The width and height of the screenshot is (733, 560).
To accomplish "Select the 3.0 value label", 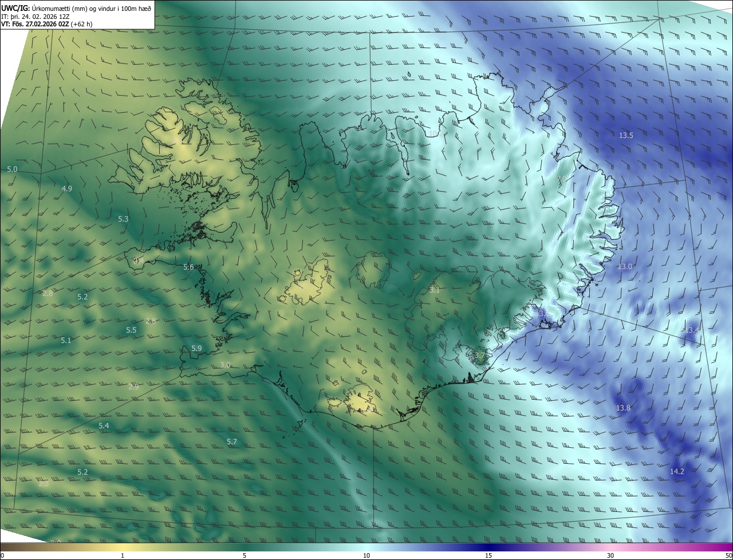I will click(x=225, y=365).
